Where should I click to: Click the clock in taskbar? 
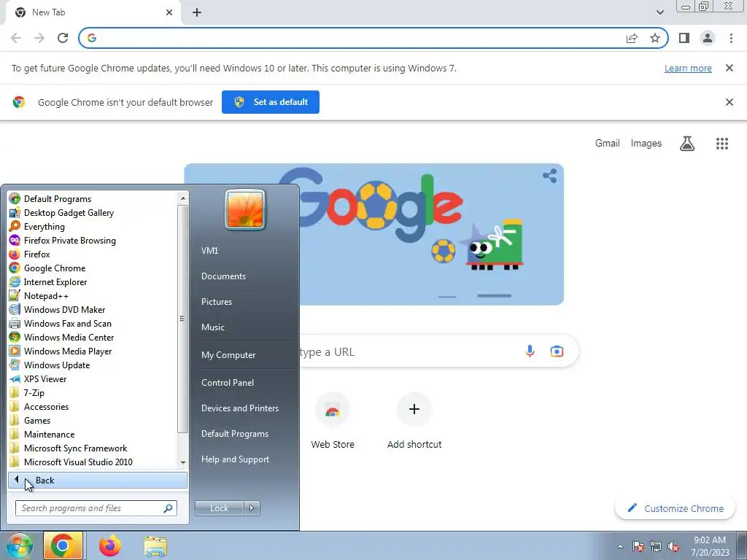tap(710, 546)
